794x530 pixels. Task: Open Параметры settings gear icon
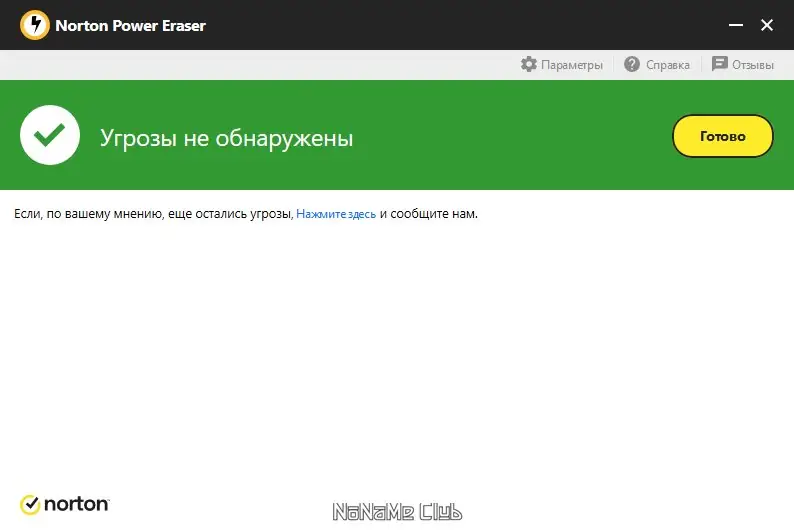click(529, 64)
